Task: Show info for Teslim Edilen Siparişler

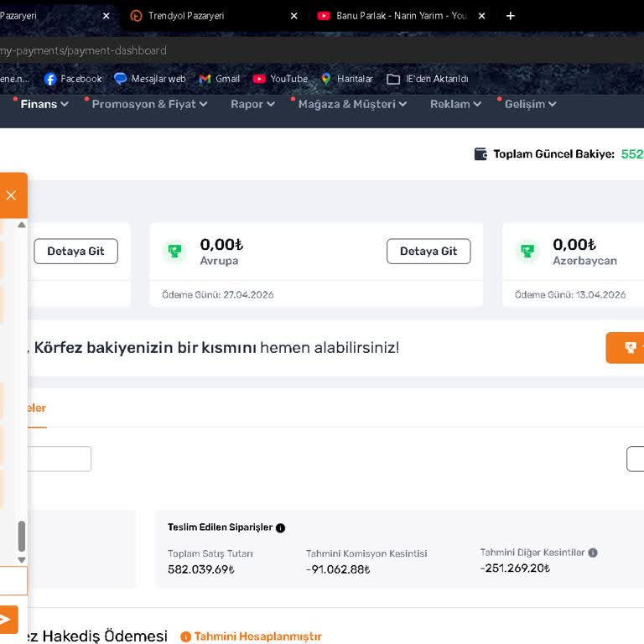Action: click(281, 528)
